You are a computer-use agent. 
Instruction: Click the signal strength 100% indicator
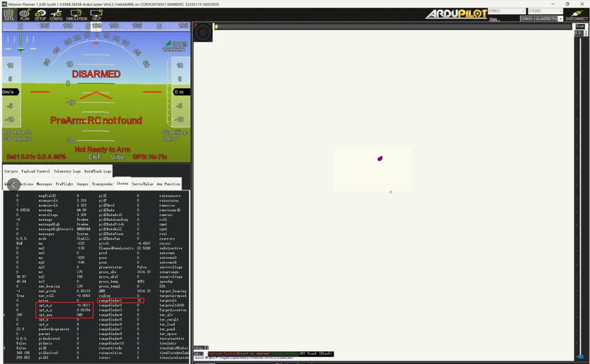tap(177, 43)
